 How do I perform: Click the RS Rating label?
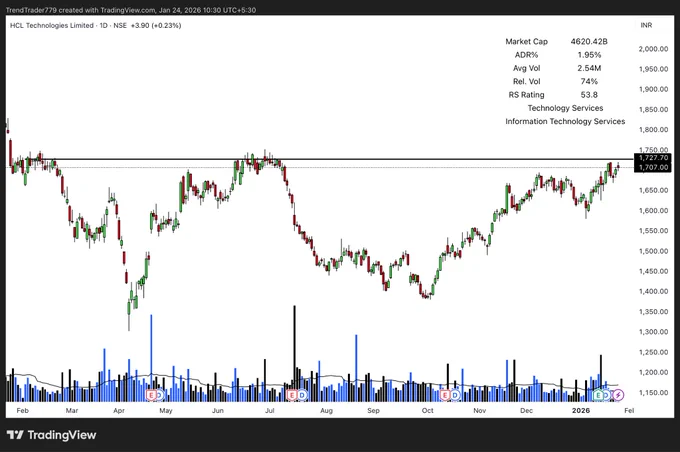coord(526,95)
